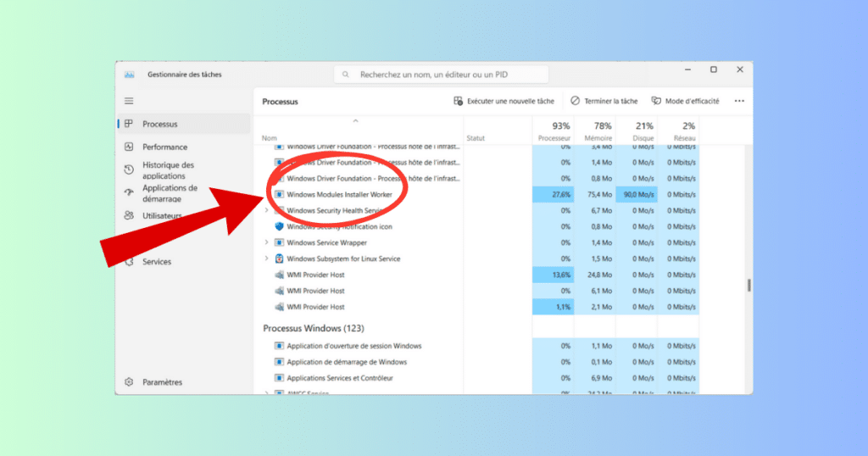
Task: Minimize the Task Manager window
Action: pyautogui.click(x=687, y=70)
